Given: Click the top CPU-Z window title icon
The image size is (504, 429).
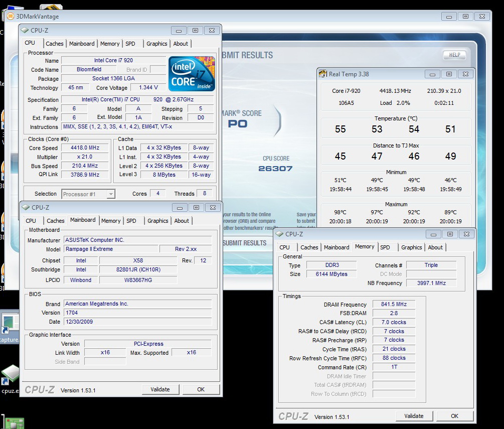Looking at the screenshot, I should click(25, 30).
